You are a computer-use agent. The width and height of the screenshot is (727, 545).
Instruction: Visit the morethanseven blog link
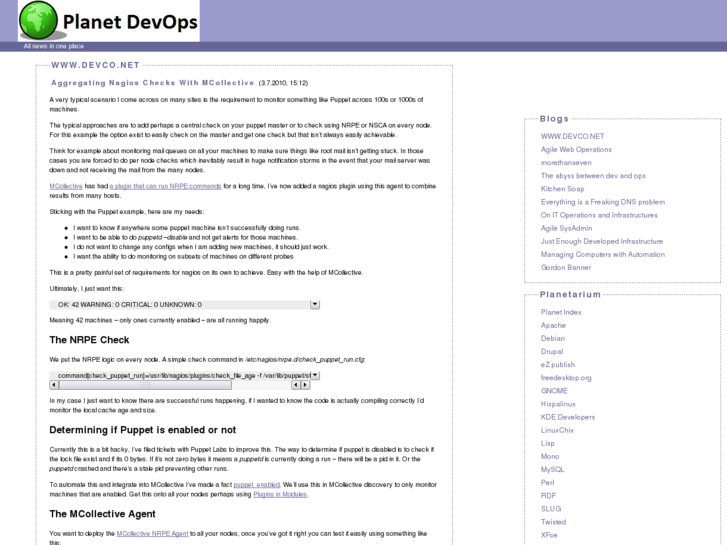566,162
